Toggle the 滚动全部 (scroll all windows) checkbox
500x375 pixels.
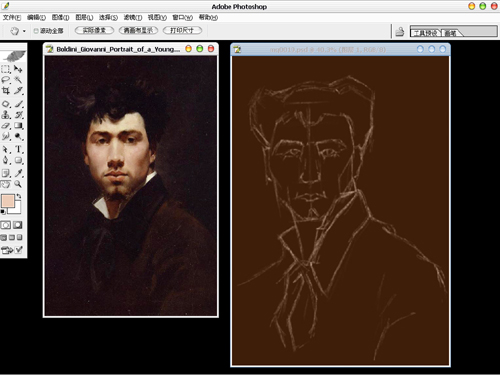pos(36,31)
